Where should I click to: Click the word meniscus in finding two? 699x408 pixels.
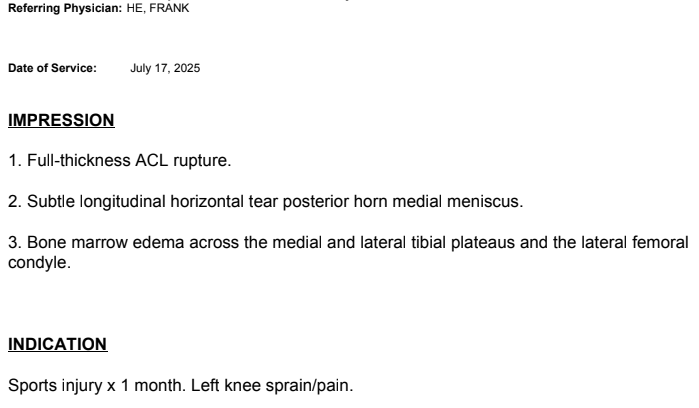point(485,202)
